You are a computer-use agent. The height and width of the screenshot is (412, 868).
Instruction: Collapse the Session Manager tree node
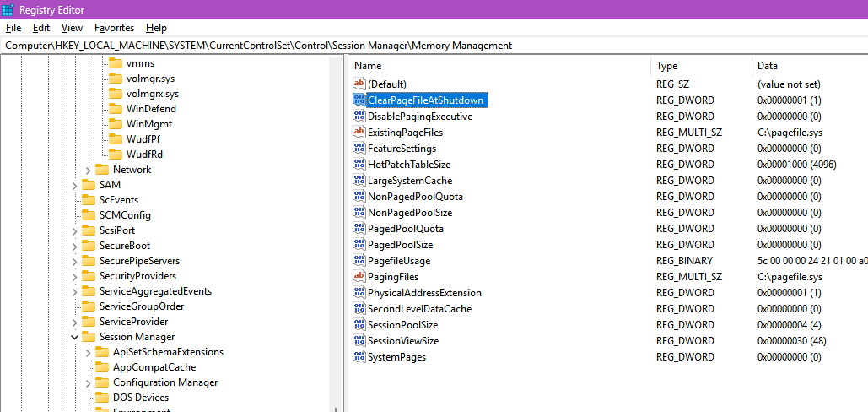tap(75, 337)
